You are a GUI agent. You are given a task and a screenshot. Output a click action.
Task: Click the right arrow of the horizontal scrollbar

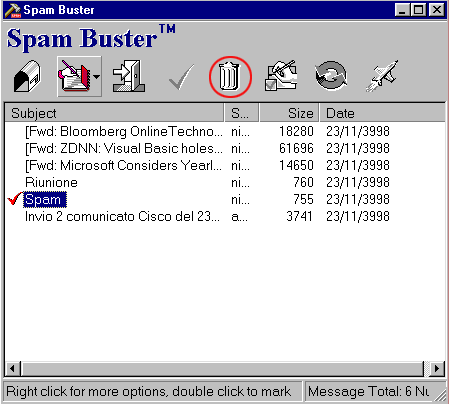(437, 369)
